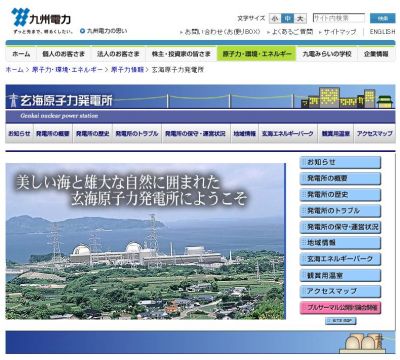Click the 地域情報 sidebar button
This screenshot has height=360, width=400.
click(340, 243)
